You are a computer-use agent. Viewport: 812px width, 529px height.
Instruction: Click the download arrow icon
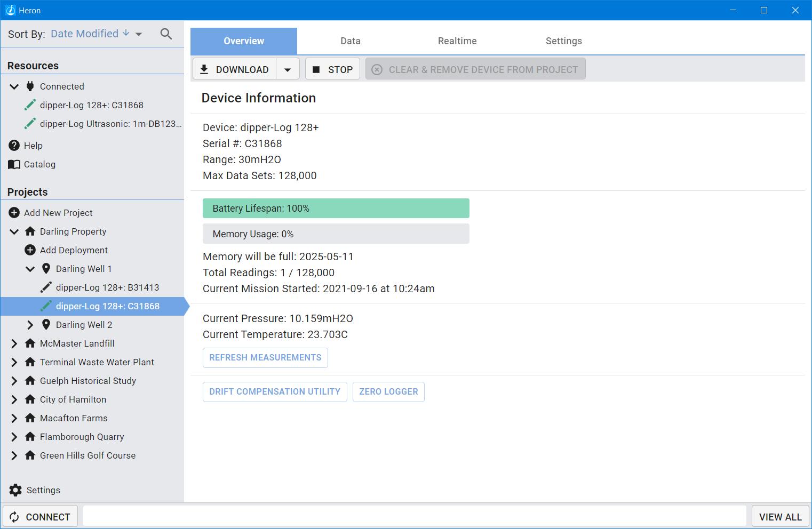pos(204,69)
